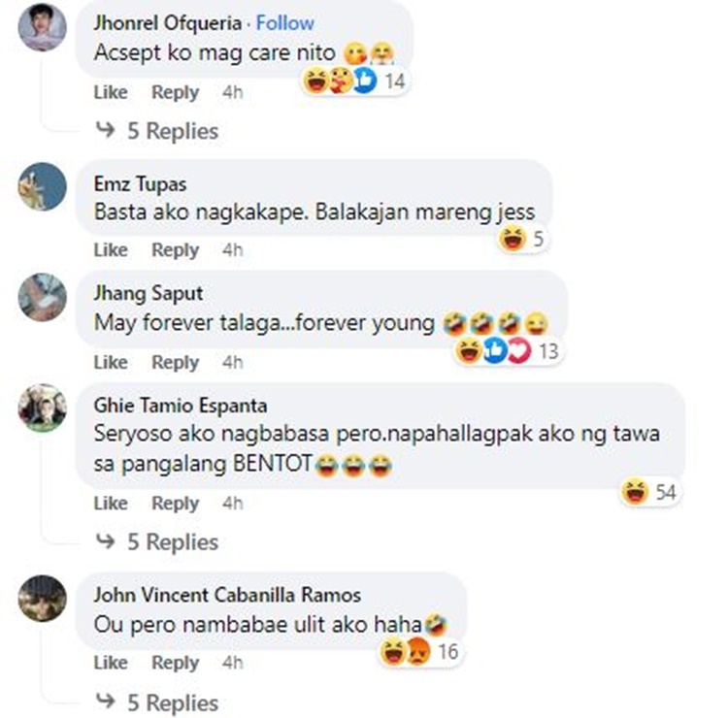Open haha reaction count on Emz Tupas's comment
The image size is (728, 718).
point(522,240)
